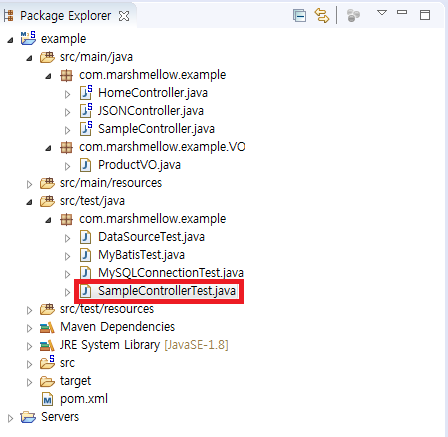Image resolution: width=448 pixels, height=437 pixels.
Task: Click package icon of com.marshmellow.example in src/main/java
Action: (66, 75)
